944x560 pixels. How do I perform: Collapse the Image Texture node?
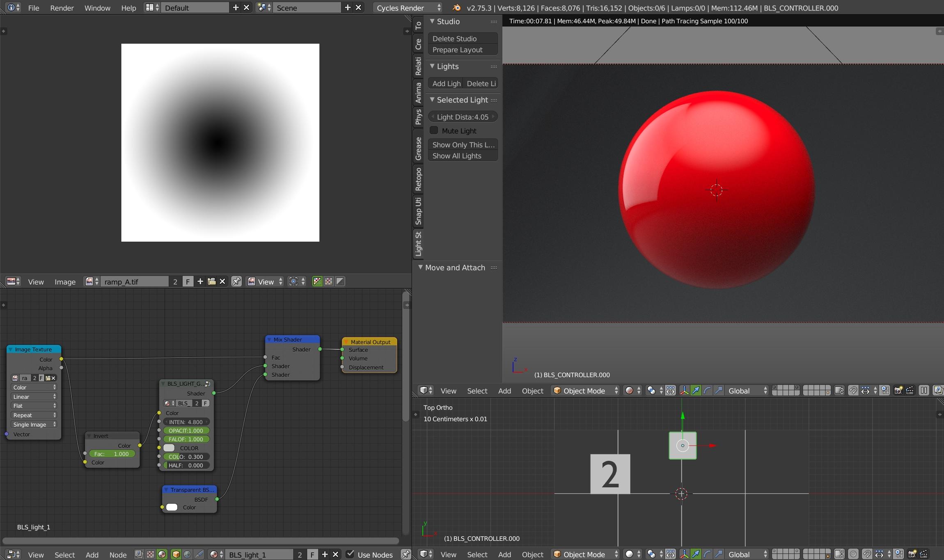11,349
